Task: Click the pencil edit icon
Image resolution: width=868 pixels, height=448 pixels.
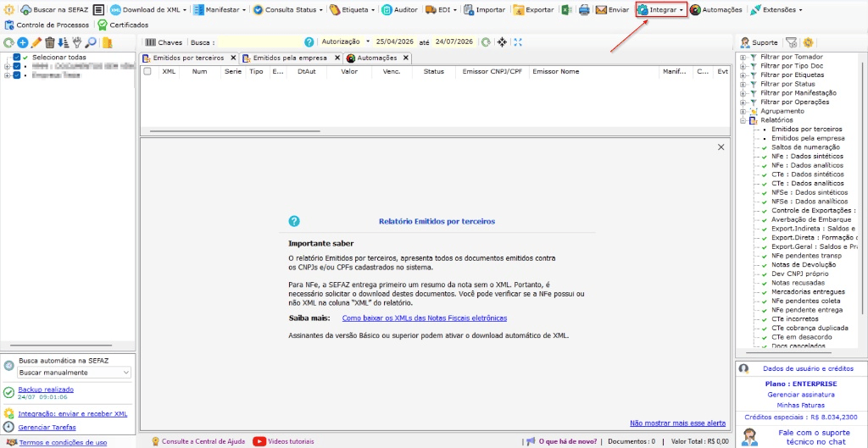Action: coord(36,42)
